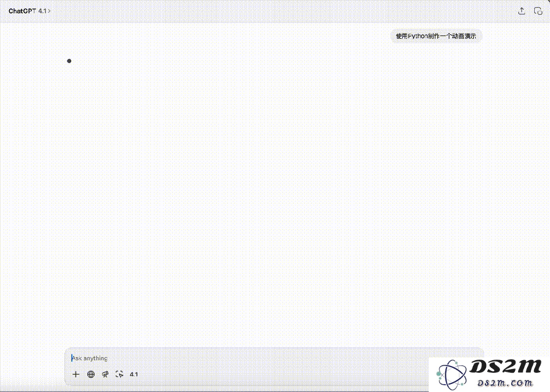Click the share conversation icon
The height and width of the screenshot is (392, 550).
pos(521,11)
